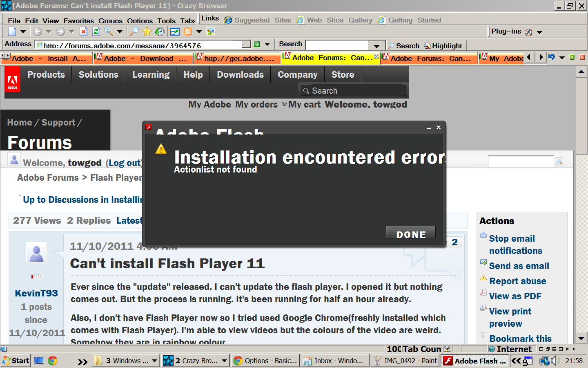588x368 pixels.
Task: Click the Search magnifying glass toolbar icon
Action: 134,31
